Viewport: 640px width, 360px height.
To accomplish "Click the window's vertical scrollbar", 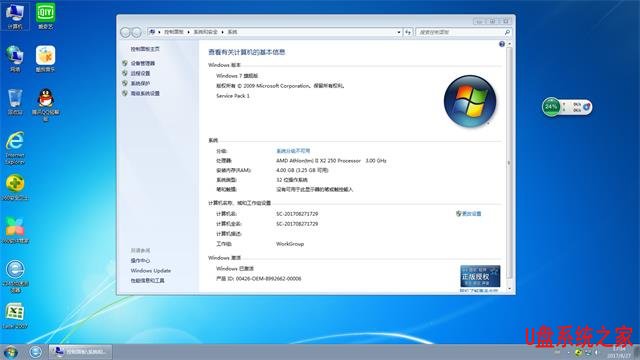I will point(509,163).
